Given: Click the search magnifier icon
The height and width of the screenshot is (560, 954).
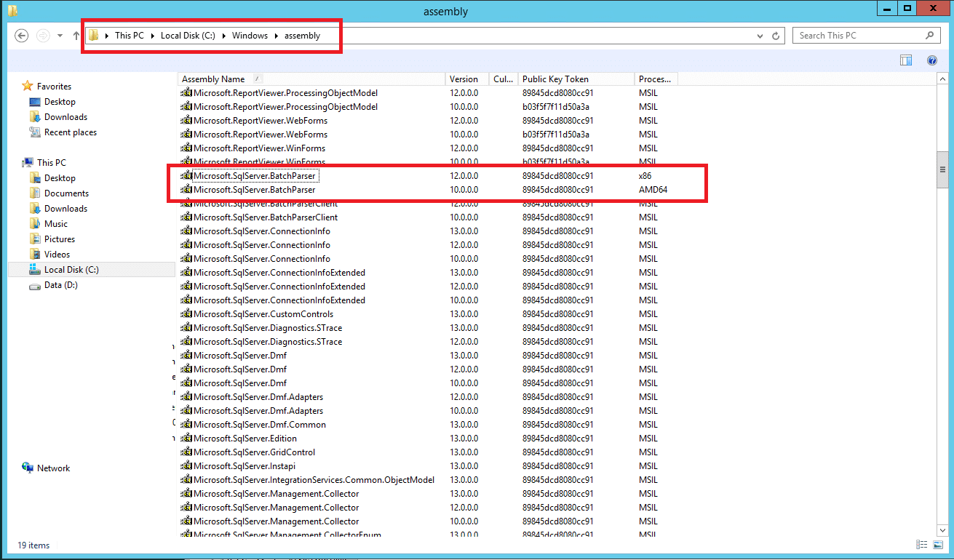Looking at the screenshot, I should click(930, 36).
